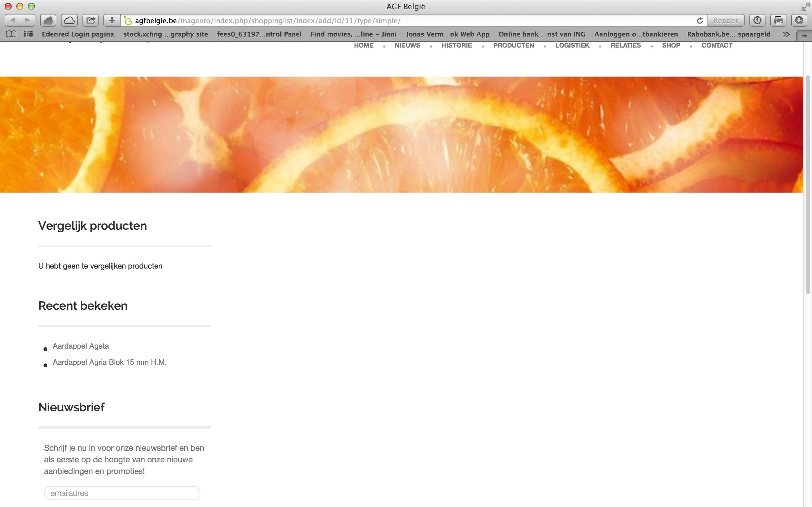The image size is (812, 507).
Task: Open Aardappel Agria Blok 15 mm H.M. link
Action: click(x=109, y=363)
